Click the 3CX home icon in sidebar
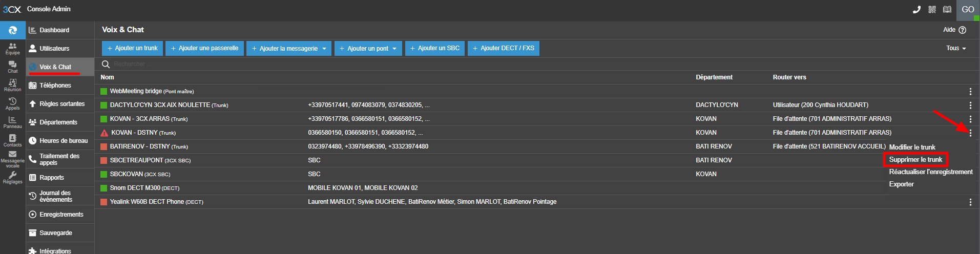The image size is (980, 254). 13,30
